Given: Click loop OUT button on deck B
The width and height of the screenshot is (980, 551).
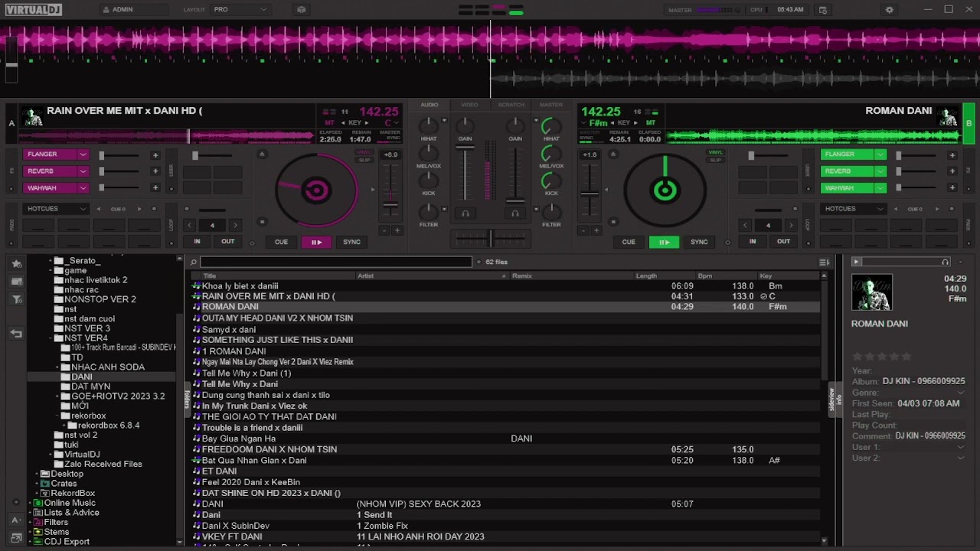Looking at the screenshot, I should (x=783, y=242).
